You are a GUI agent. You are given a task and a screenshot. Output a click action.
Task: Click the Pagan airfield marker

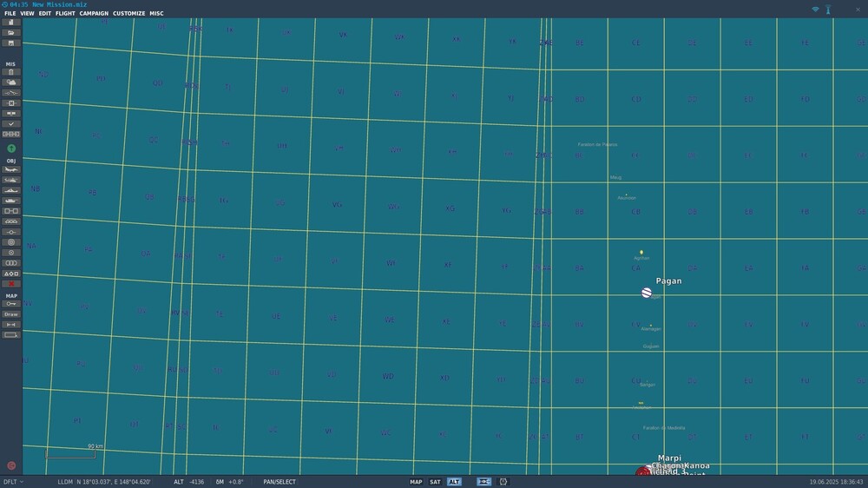point(647,293)
